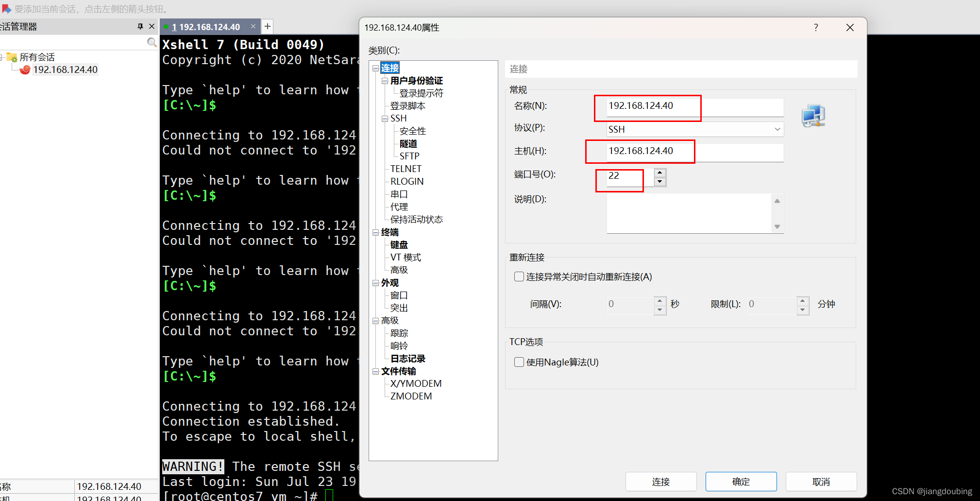Collapse the 终端 section in the tree
The image size is (980, 501).
[x=376, y=232]
